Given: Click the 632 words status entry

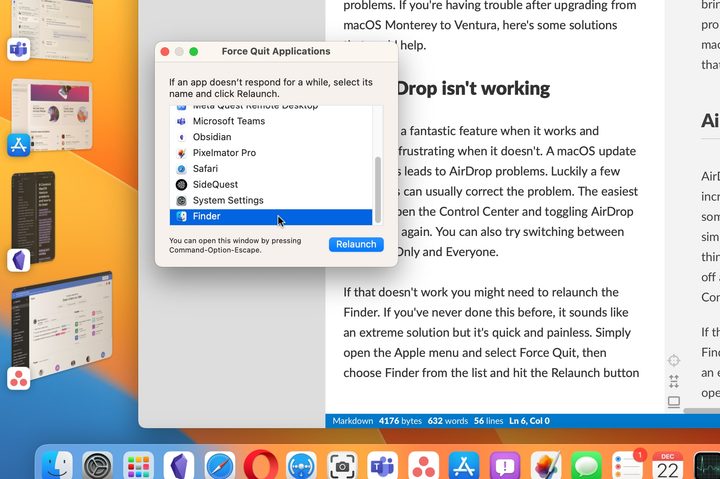Looking at the screenshot, I should point(448,421).
